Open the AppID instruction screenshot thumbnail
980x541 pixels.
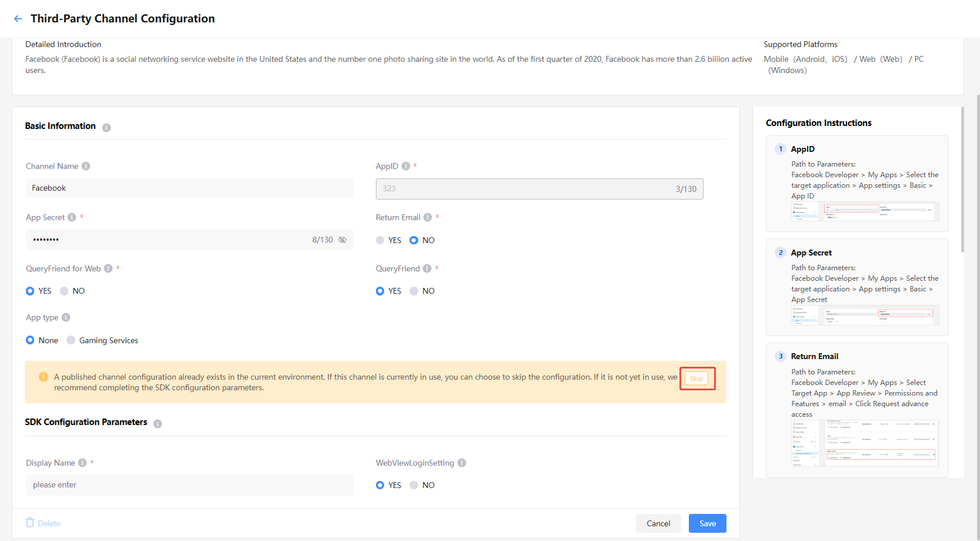pyautogui.click(x=865, y=211)
